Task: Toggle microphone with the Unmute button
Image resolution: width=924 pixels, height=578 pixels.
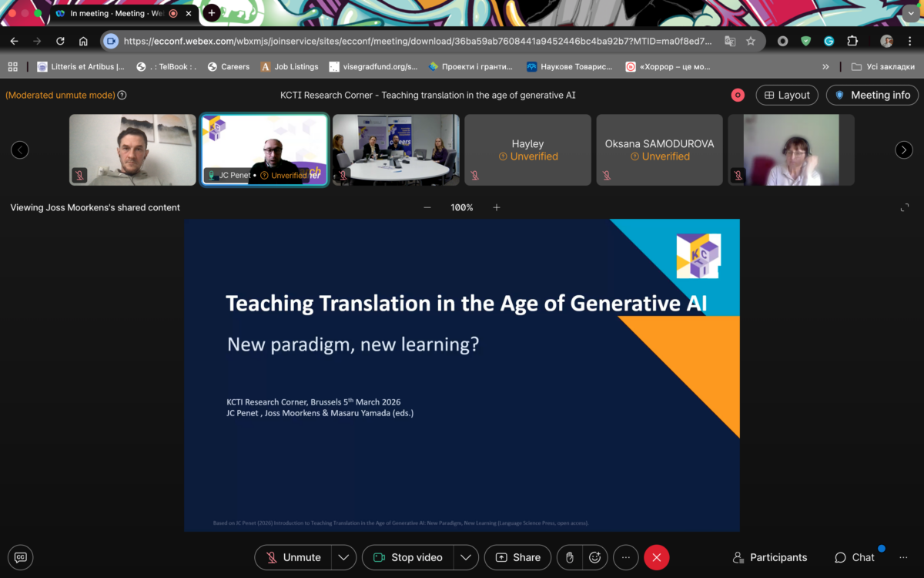Action: (x=294, y=557)
